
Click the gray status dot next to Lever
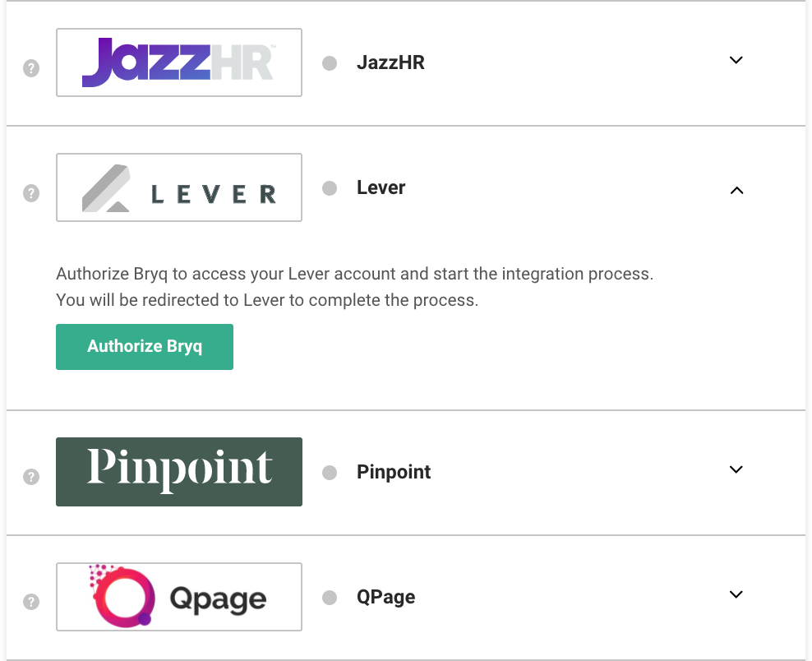(330, 188)
